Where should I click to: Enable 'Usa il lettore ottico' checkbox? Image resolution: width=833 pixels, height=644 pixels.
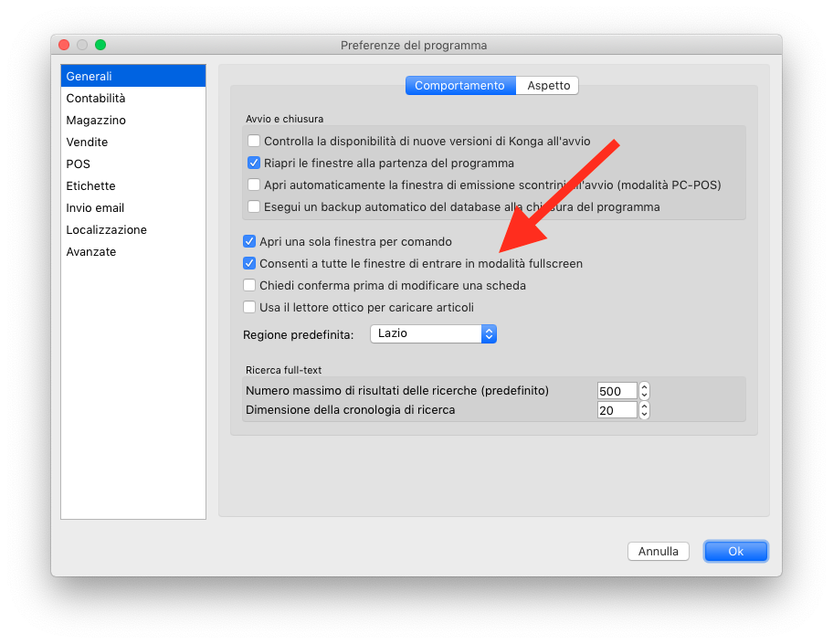(x=249, y=308)
